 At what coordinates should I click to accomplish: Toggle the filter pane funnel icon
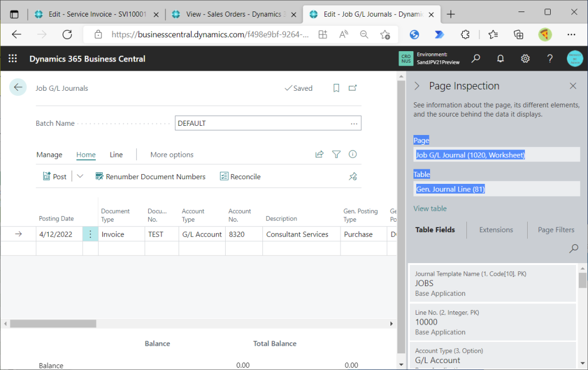tap(336, 154)
